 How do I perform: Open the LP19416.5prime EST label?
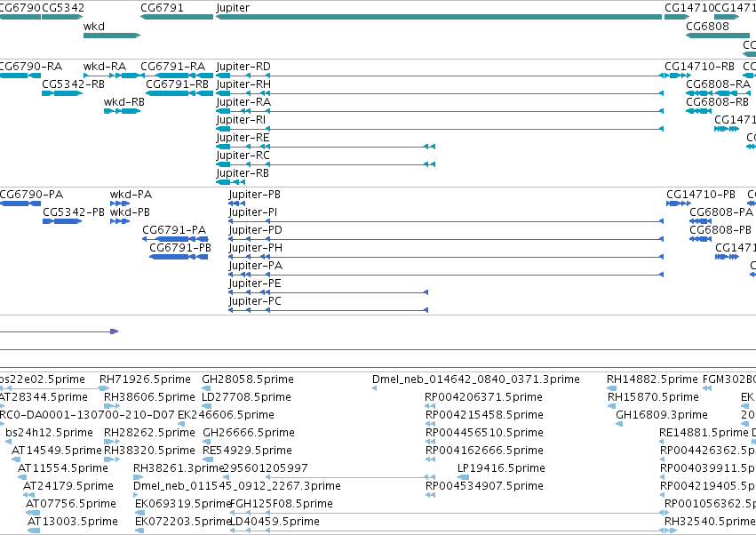click(x=501, y=469)
